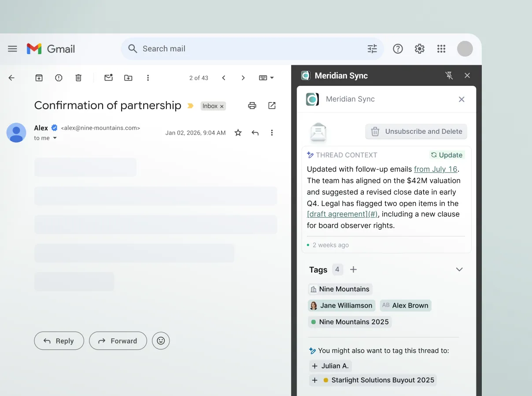Click sender address alex@nine-mountains.com
The height and width of the screenshot is (396, 532).
pos(100,128)
